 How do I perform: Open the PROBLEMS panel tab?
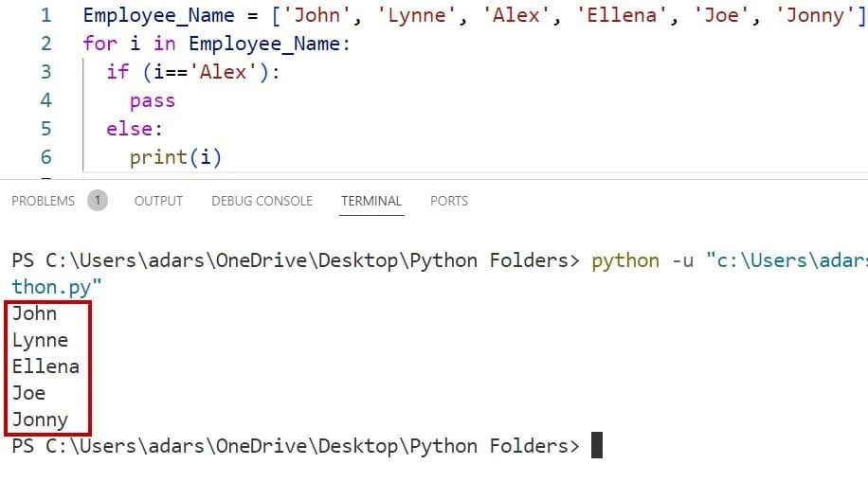coord(43,201)
